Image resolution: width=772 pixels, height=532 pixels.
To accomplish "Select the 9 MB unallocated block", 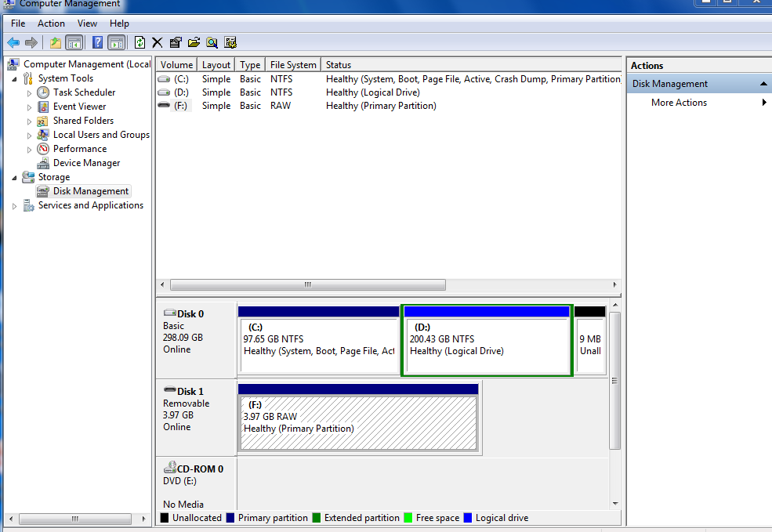I will pyautogui.click(x=590, y=340).
